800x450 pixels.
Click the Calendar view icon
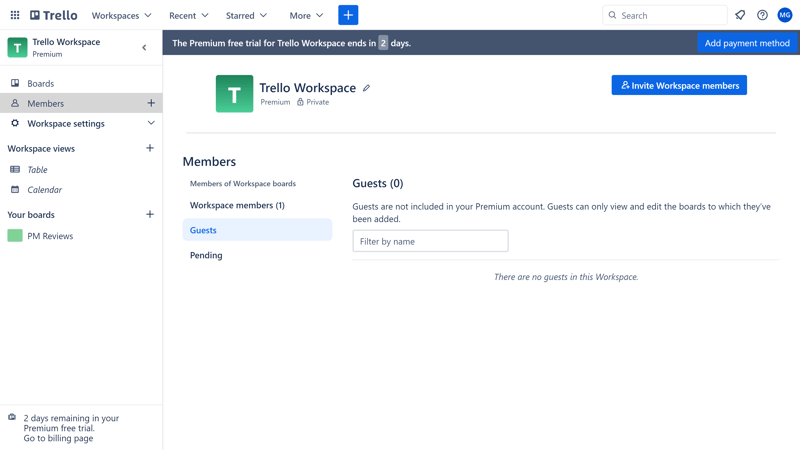click(15, 189)
